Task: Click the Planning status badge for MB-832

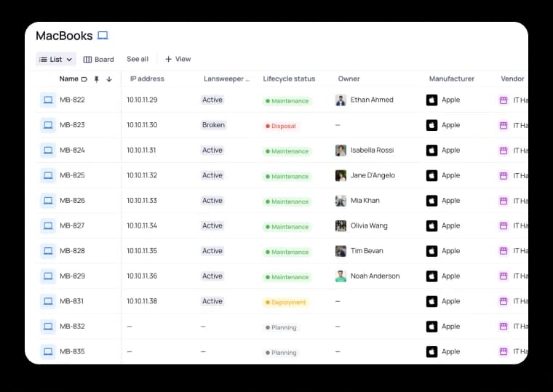Action: [x=281, y=327]
